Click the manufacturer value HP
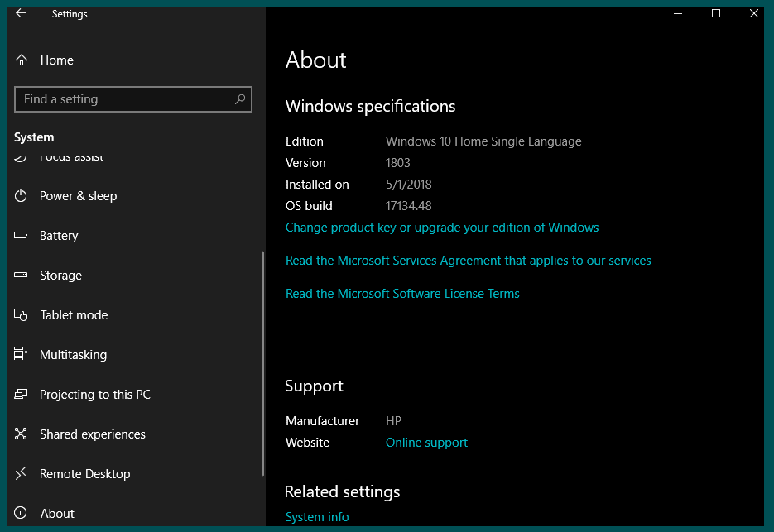 (x=393, y=421)
